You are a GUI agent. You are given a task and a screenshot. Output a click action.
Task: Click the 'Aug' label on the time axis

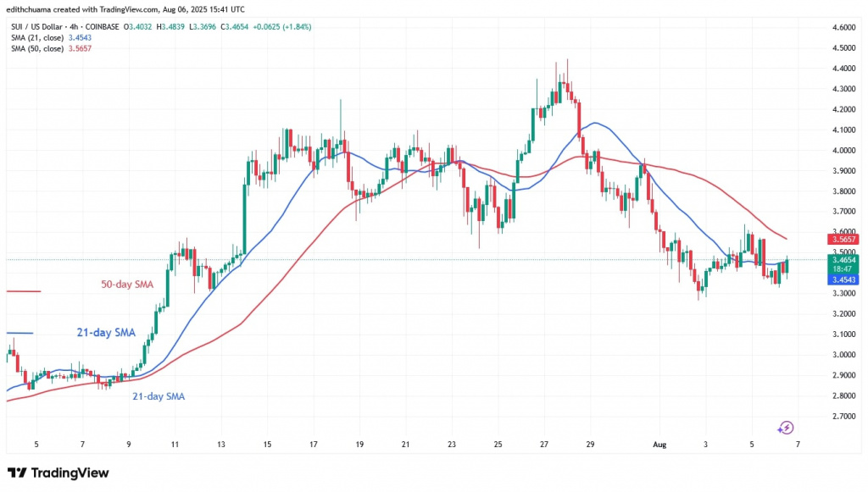pos(659,443)
